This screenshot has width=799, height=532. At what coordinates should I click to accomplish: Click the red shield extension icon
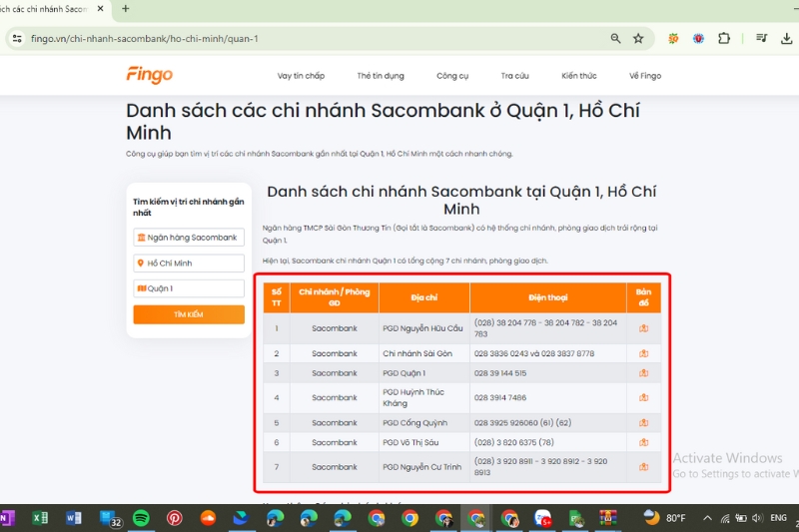[x=698, y=38]
